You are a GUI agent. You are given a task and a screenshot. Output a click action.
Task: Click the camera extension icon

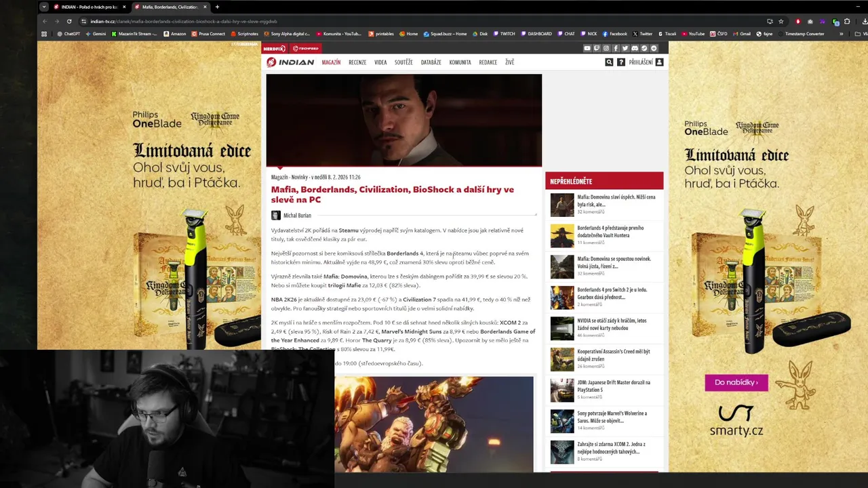click(810, 21)
